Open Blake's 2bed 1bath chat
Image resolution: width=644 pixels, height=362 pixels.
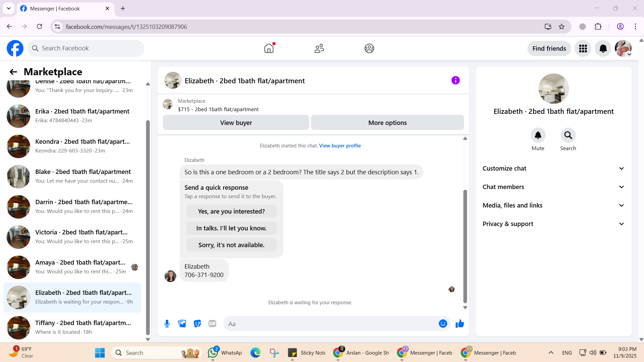coord(72,176)
